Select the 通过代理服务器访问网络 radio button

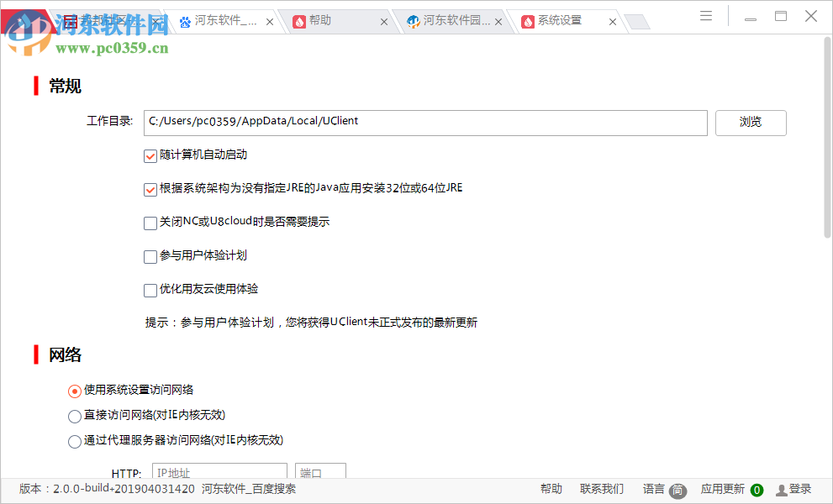[74, 441]
